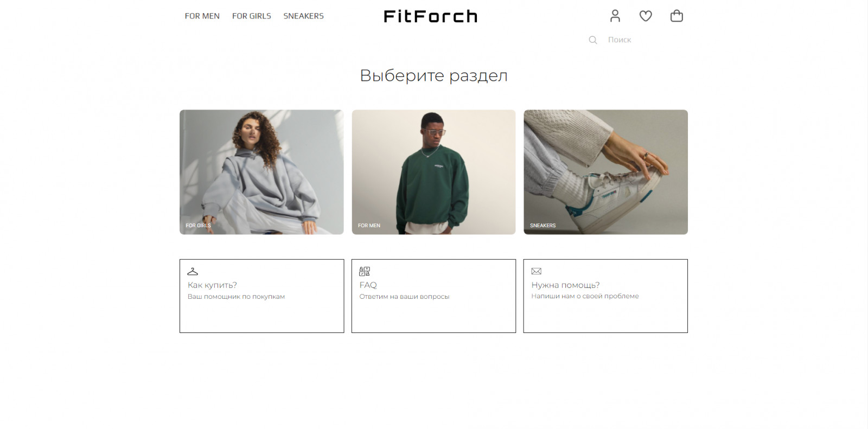Click Напиши нам о своей проблеме text

click(x=585, y=296)
